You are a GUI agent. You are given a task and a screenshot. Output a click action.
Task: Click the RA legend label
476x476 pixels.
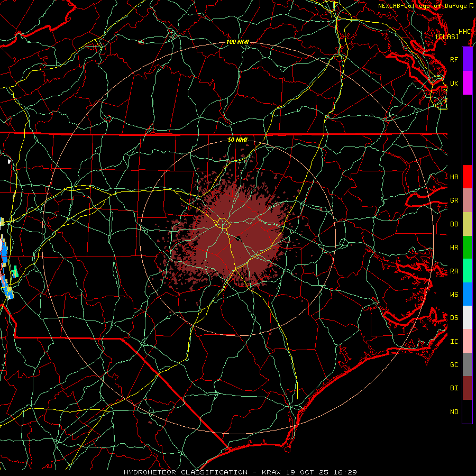(454, 271)
